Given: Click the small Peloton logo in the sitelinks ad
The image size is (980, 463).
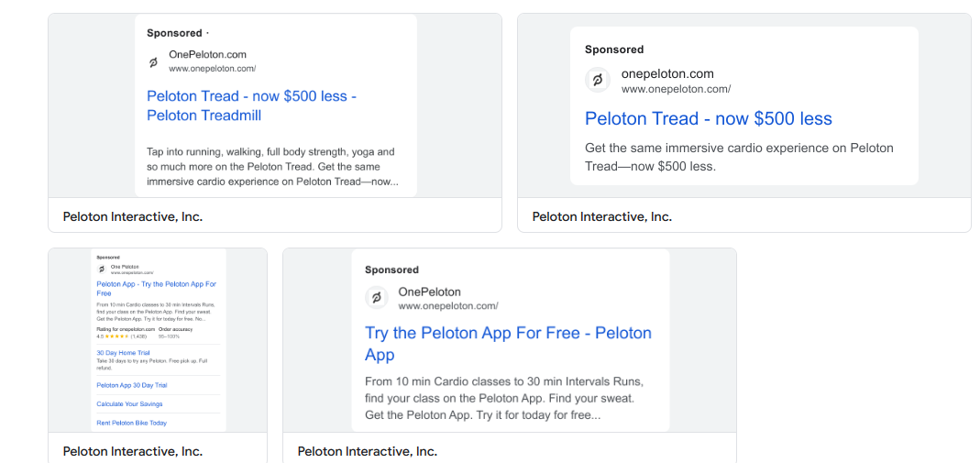Looking at the screenshot, I should point(102,269).
